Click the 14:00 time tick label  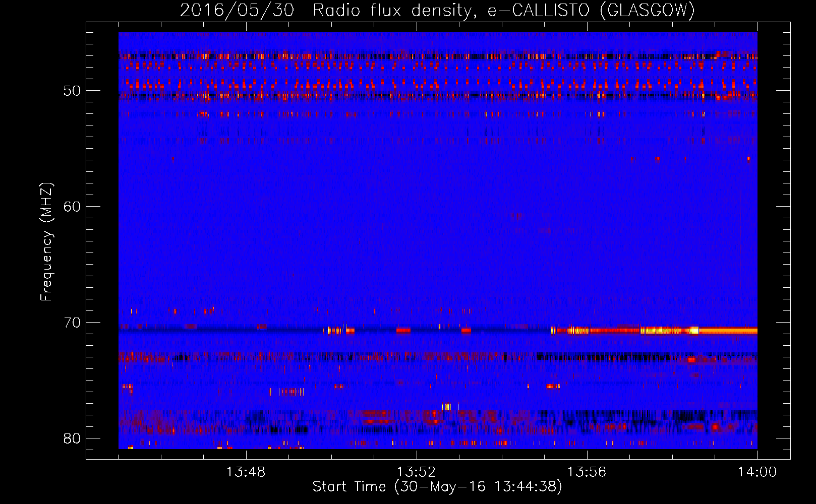[x=757, y=472]
